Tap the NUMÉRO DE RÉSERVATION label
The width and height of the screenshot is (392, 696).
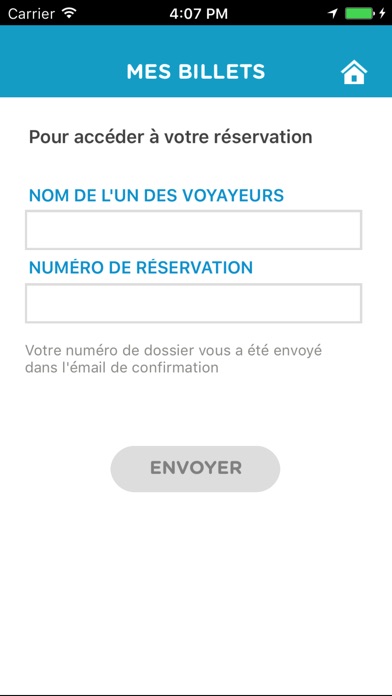coord(141,267)
